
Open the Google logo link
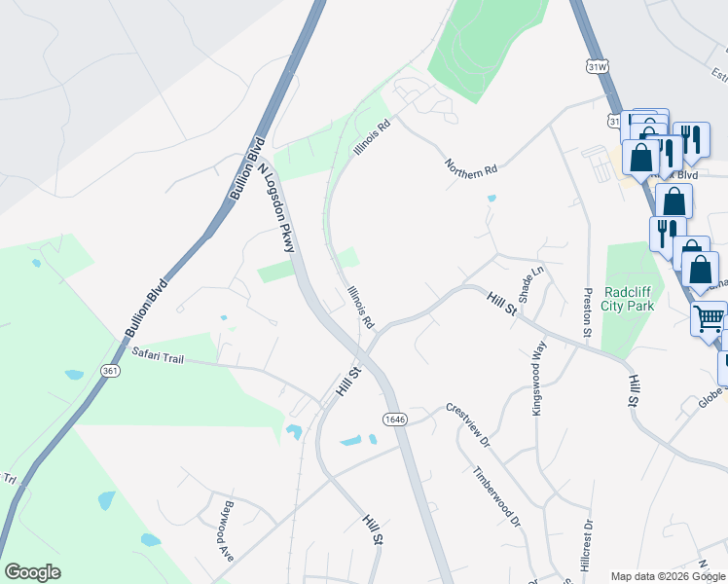point(32,572)
